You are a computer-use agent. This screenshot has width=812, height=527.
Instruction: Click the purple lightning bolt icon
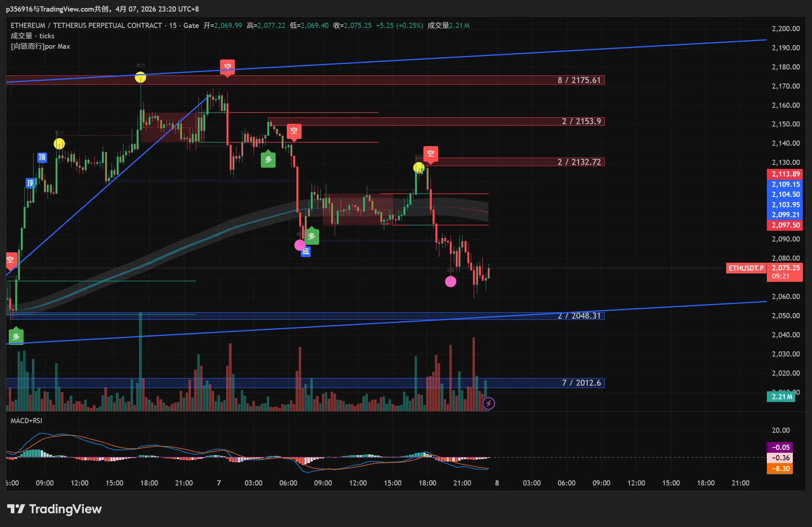pyautogui.click(x=488, y=403)
